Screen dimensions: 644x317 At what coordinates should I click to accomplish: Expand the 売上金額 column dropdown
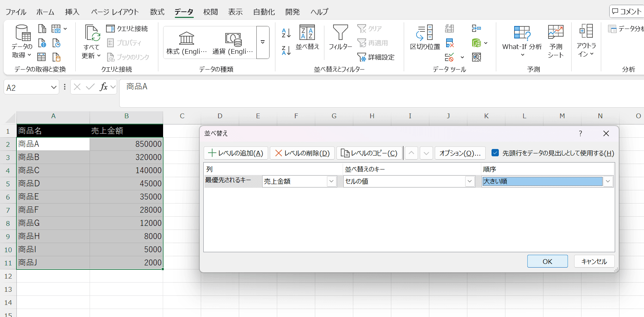click(x=331, y=181)
